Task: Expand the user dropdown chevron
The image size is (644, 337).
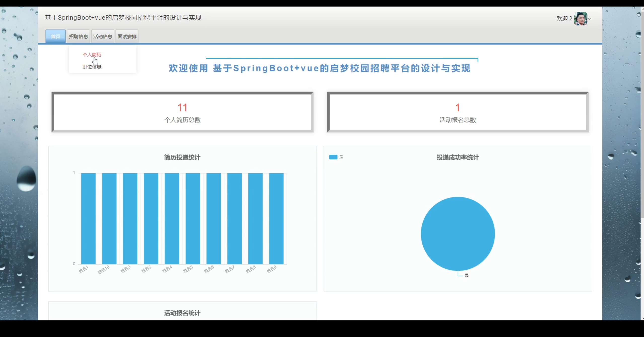Action: click(x=590, y=19)
